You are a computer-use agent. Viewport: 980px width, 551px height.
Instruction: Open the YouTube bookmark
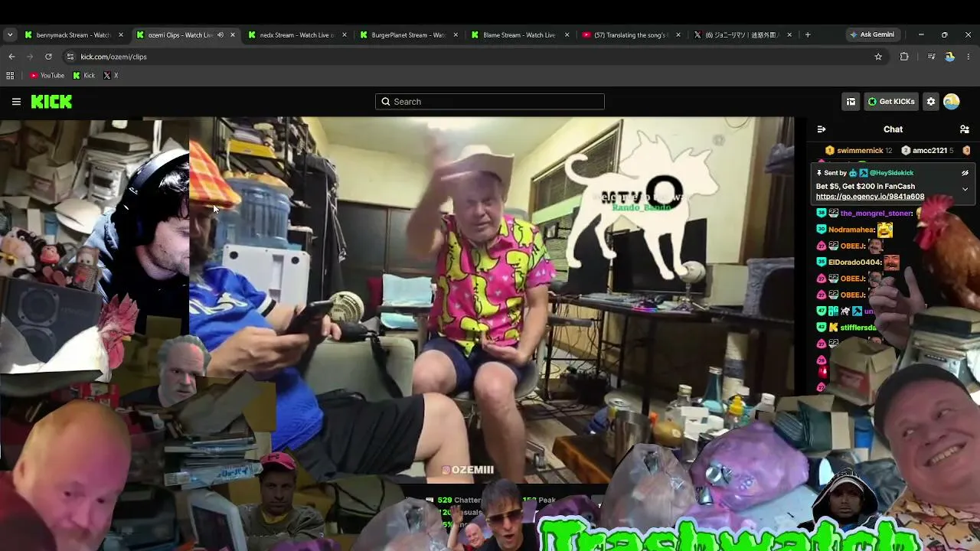[x=47, y=76]
